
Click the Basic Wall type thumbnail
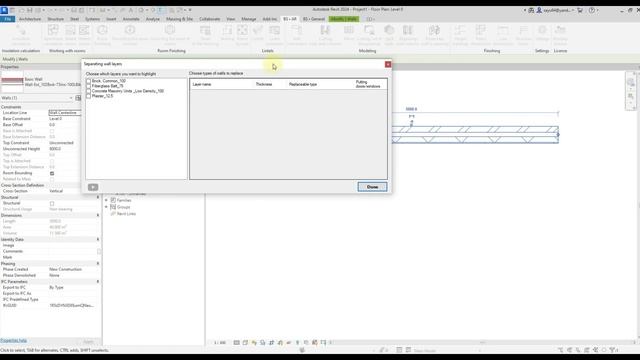tap(12, 82)
